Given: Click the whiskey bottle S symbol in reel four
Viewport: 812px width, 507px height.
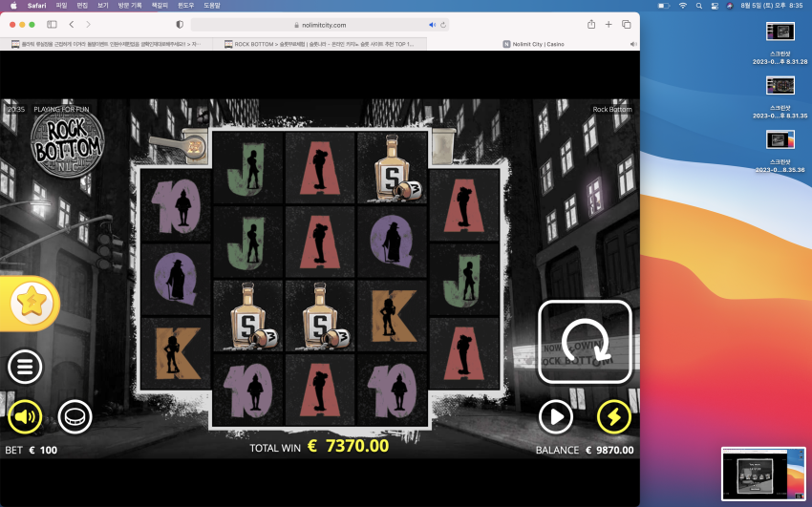Looking at the screenshot, I should pyautogui.click(x=393, y=168).
